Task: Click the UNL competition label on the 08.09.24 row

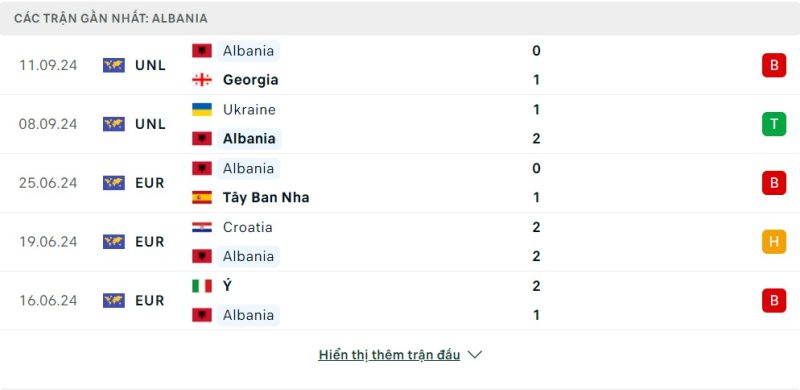Action: (151, 124)
